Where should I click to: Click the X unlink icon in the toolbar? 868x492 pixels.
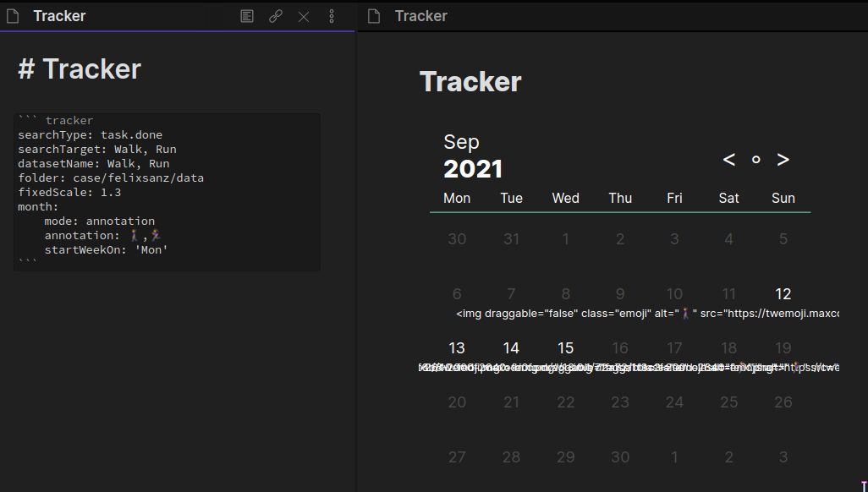coord(304,16)
